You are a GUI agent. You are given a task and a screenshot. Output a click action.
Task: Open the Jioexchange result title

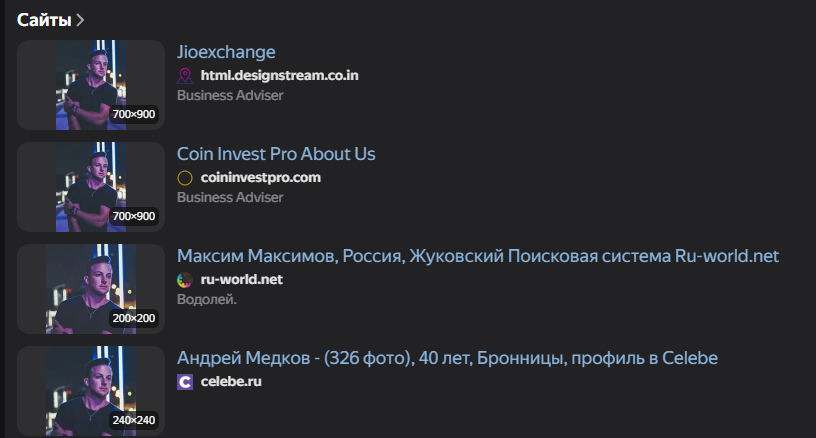[x=226, y=52]
